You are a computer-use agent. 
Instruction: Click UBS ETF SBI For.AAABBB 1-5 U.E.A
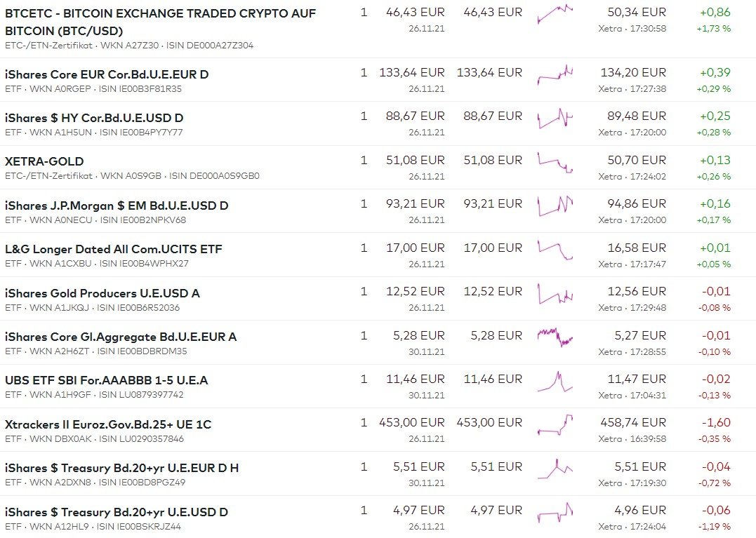click(106, 380)
